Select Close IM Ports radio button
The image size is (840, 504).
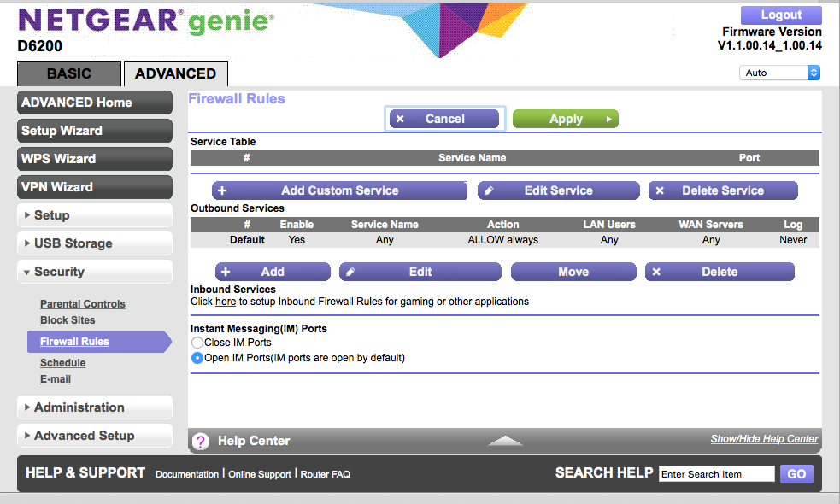click(x=197, y=343)
